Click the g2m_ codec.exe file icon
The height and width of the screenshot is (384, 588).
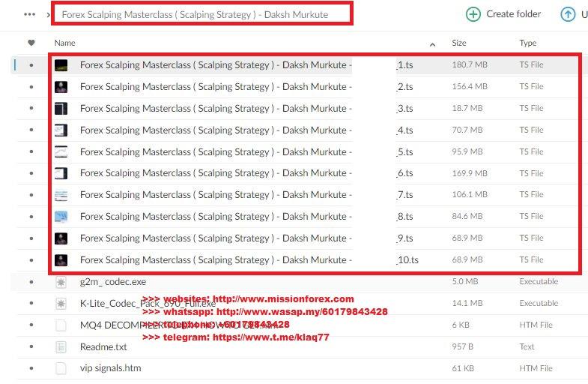click(x=61, y=282)
